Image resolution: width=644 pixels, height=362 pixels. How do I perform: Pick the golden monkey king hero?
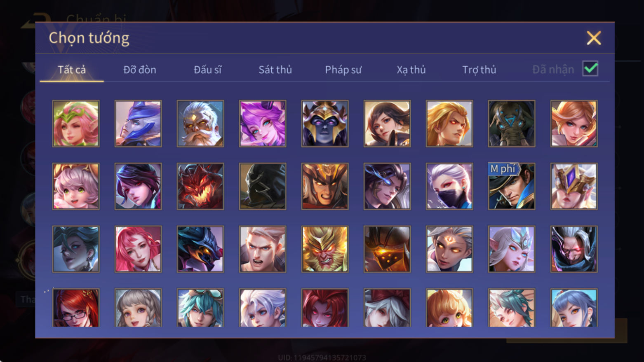pos(325,249)
